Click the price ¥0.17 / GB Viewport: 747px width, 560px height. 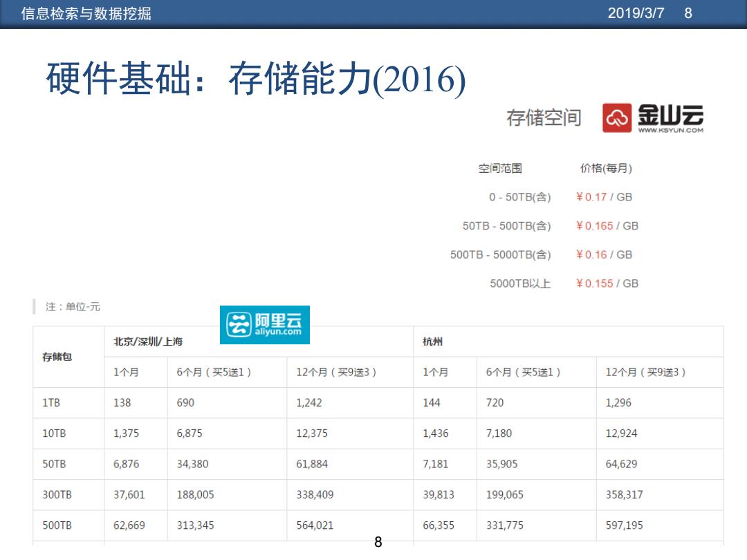(604, 197)
